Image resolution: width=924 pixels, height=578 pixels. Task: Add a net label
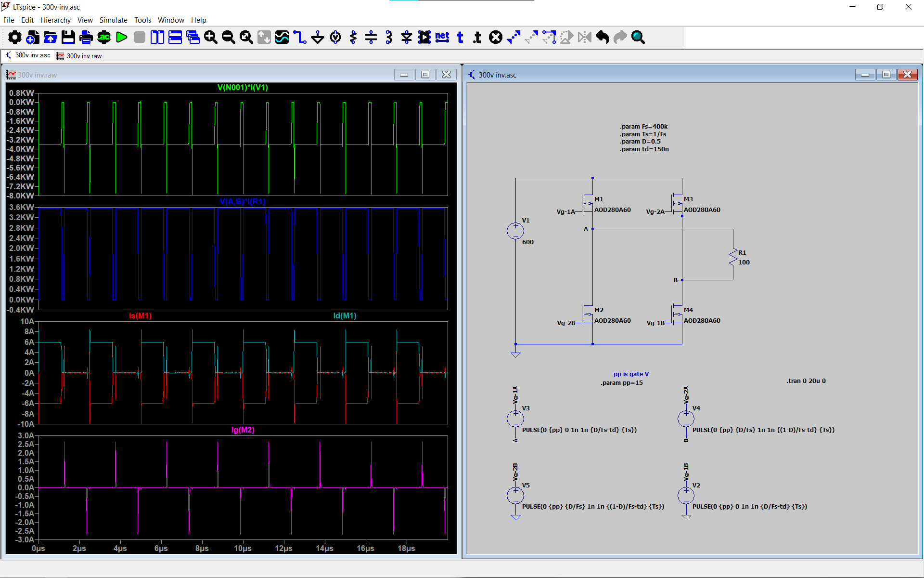tap(442, 37)
